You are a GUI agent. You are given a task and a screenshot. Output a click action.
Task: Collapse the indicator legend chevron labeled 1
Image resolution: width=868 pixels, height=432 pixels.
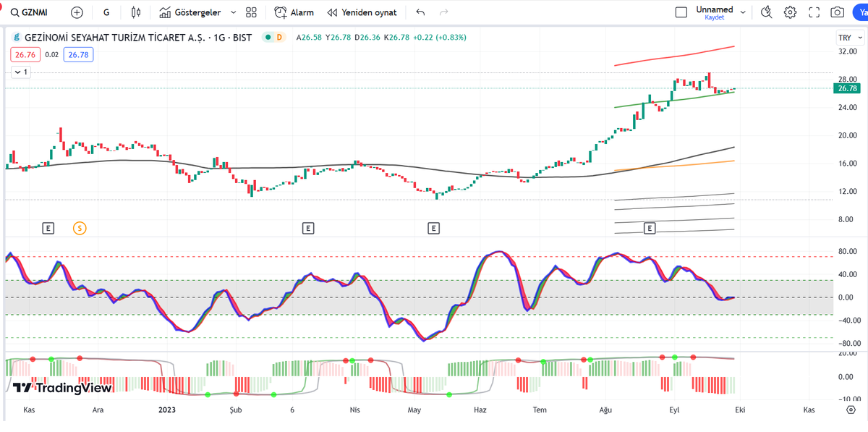[20, 72]
